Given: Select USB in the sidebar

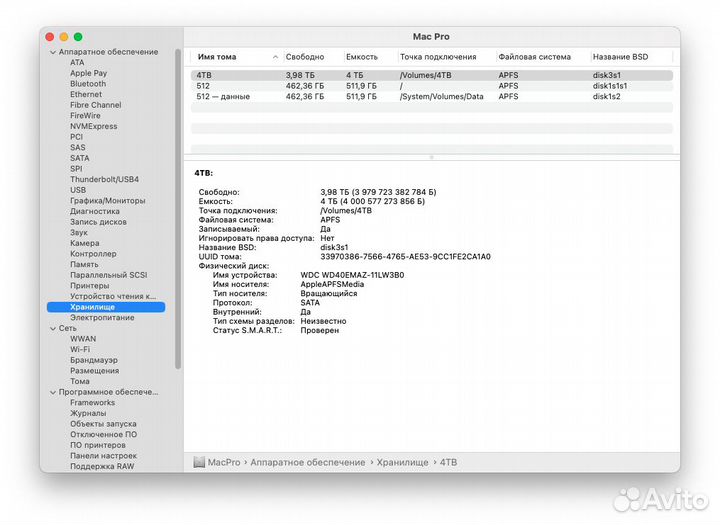Looking at the screenshot, I should pyautogui.click(x=78, y=190).
